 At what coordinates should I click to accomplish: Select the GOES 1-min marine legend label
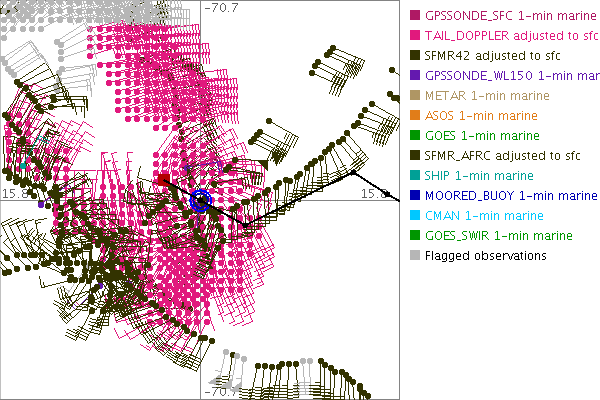point(480,136)
